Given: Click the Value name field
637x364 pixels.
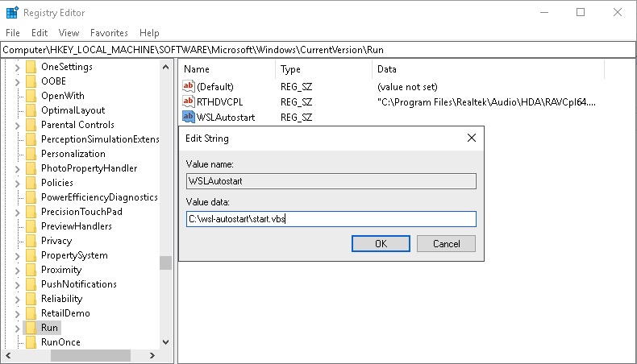Looking at the screenshot, I should point(331,181).
